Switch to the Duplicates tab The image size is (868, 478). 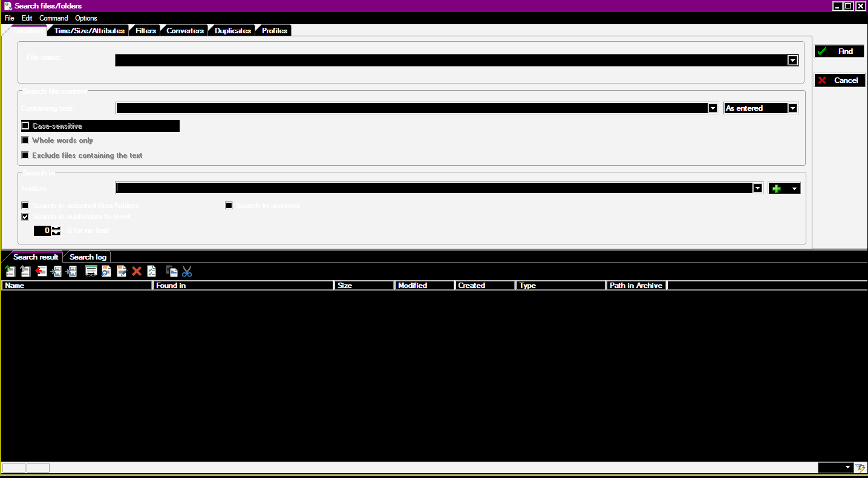point(232,30)
